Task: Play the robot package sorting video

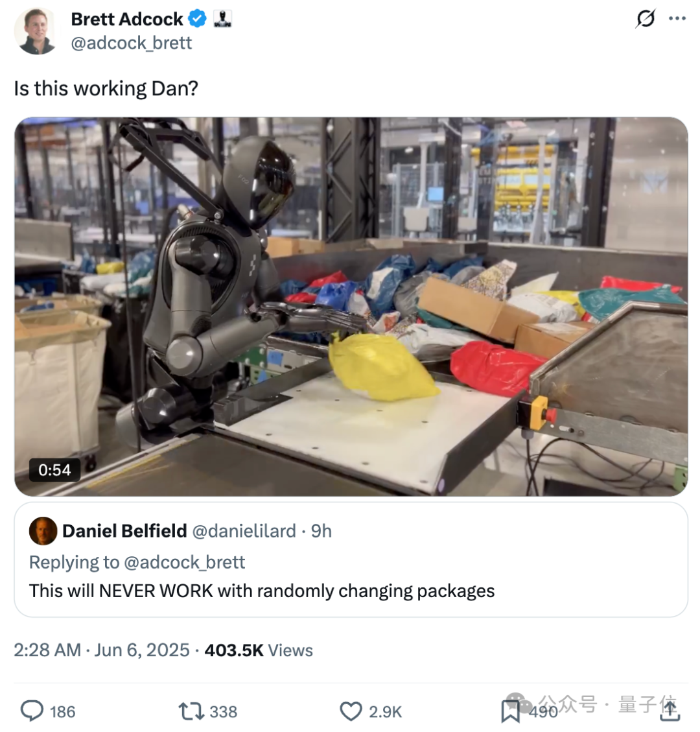Action: 351,306
